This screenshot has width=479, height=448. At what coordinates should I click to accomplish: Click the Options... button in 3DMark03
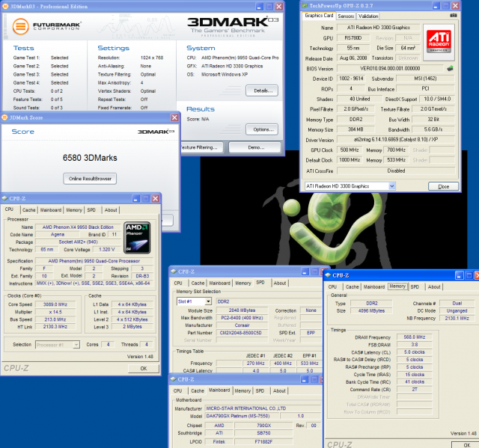point(262,129)
